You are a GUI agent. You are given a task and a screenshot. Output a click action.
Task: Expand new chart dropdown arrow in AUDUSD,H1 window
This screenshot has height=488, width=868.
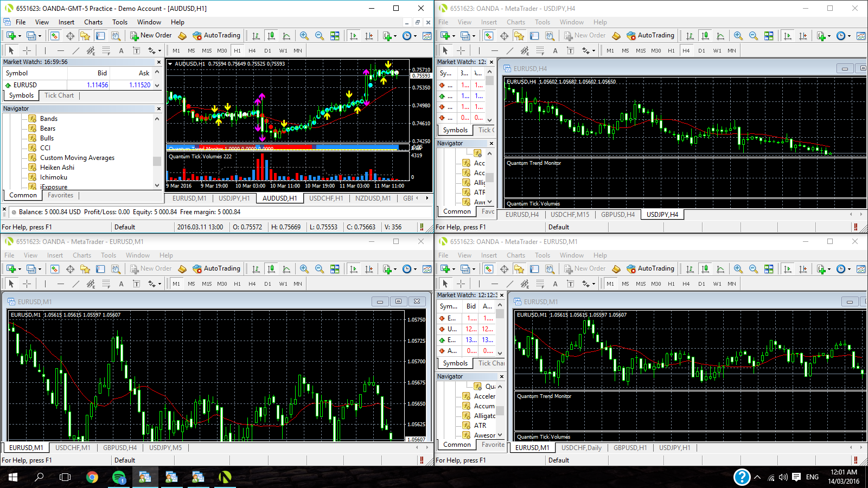(20, 36)
